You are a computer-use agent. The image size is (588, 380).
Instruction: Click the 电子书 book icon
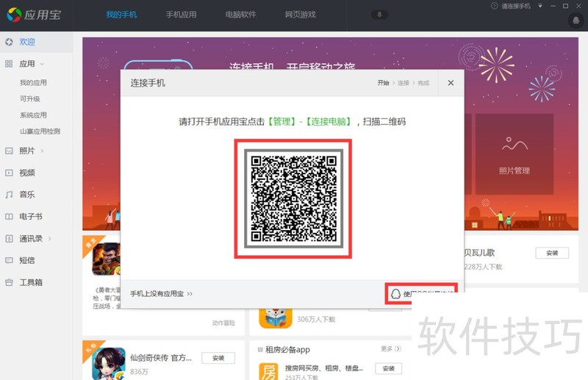point(9,216)
